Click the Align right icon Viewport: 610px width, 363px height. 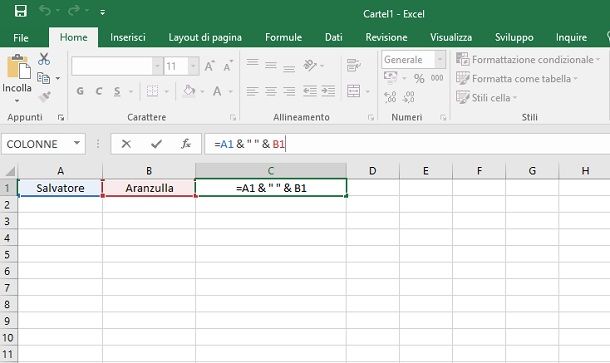[x=289, y=91]
